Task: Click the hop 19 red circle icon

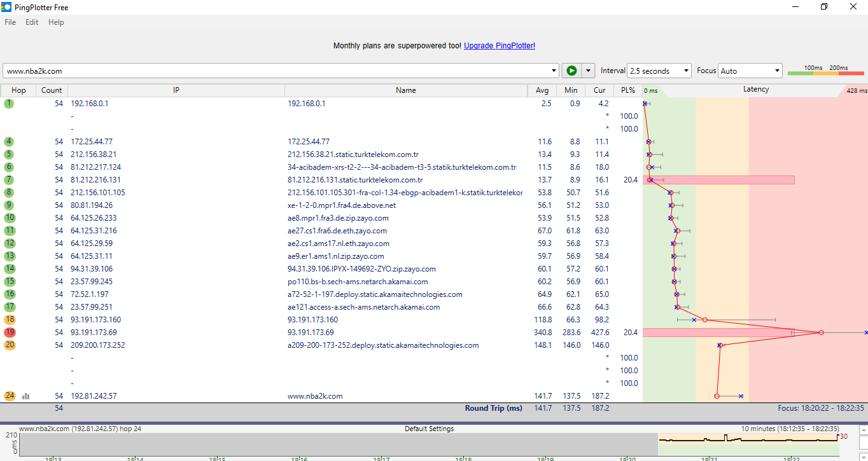Action: [x=9, y=332]
